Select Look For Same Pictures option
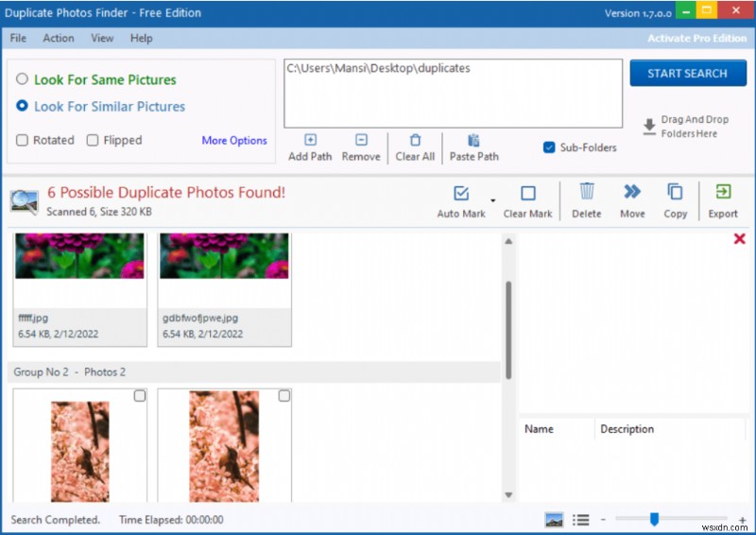Viewport: 756px width, 535px height. (22, 78)
